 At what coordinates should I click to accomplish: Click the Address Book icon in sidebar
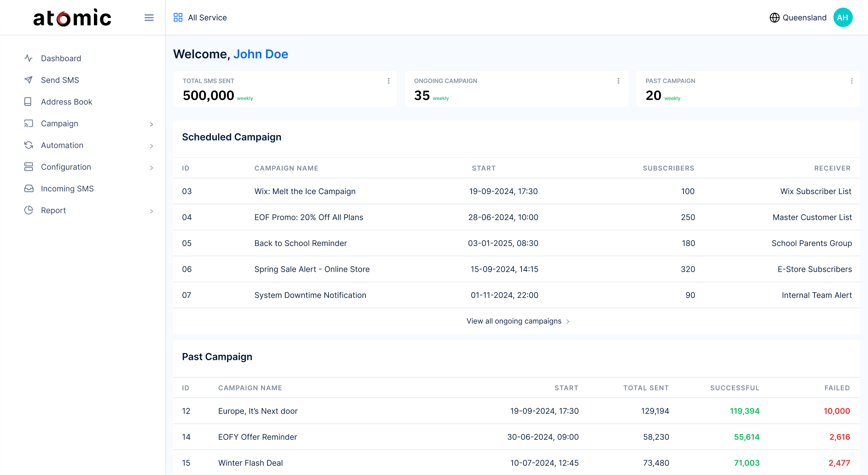click(x=28, y=102)
